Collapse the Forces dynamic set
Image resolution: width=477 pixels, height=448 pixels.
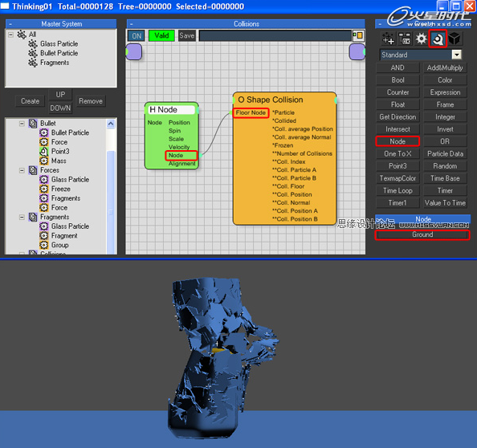coord(22,170)
